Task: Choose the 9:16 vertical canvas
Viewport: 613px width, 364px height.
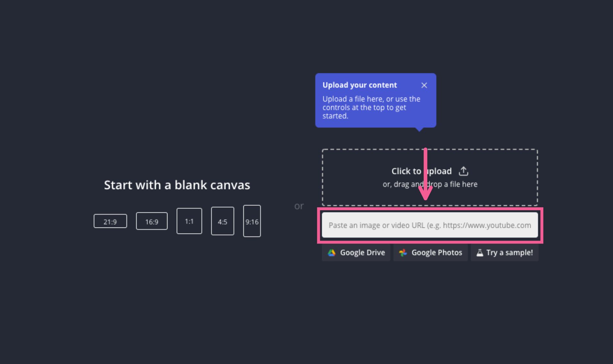Action: pyautogui.click(x=252, y=221)
